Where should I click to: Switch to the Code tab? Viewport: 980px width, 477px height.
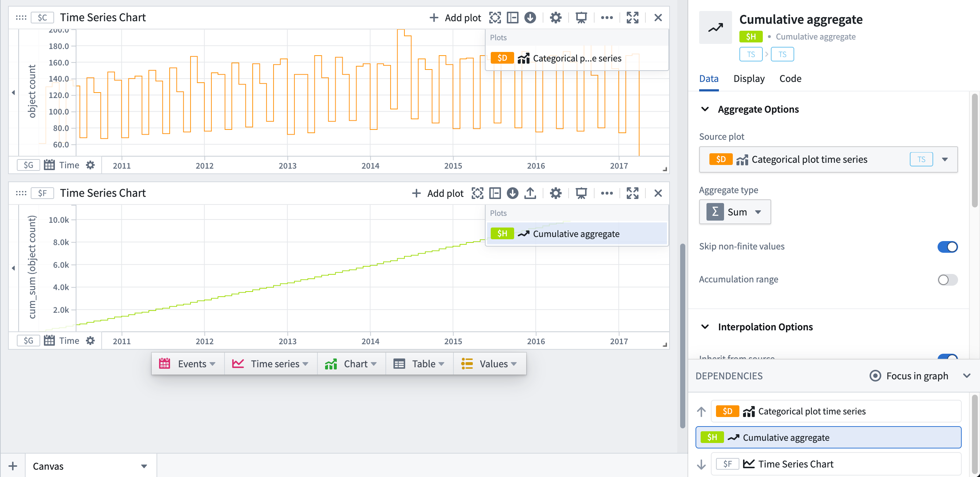point(790,78)
